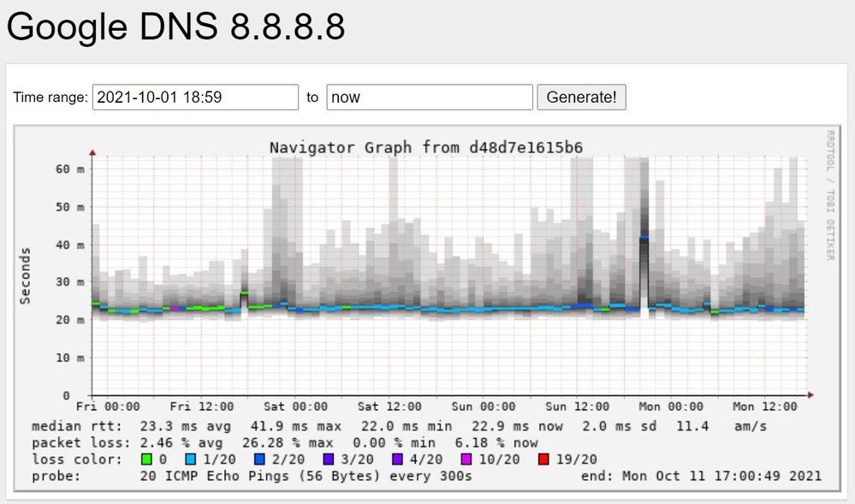This screenshot has width=855, height=504.
Task: Click the 'Seconds' axis title
Action: click(25, 276)
